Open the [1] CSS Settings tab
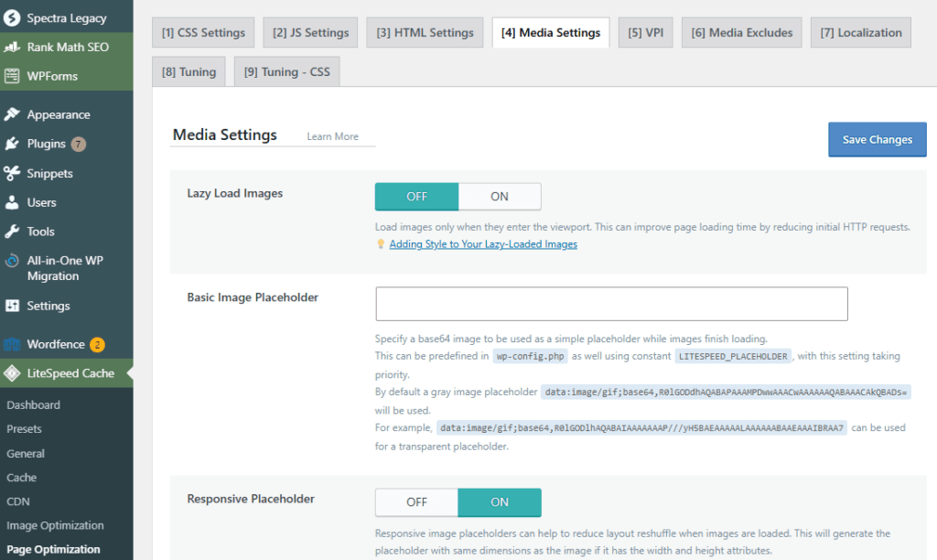 [203, 32]
